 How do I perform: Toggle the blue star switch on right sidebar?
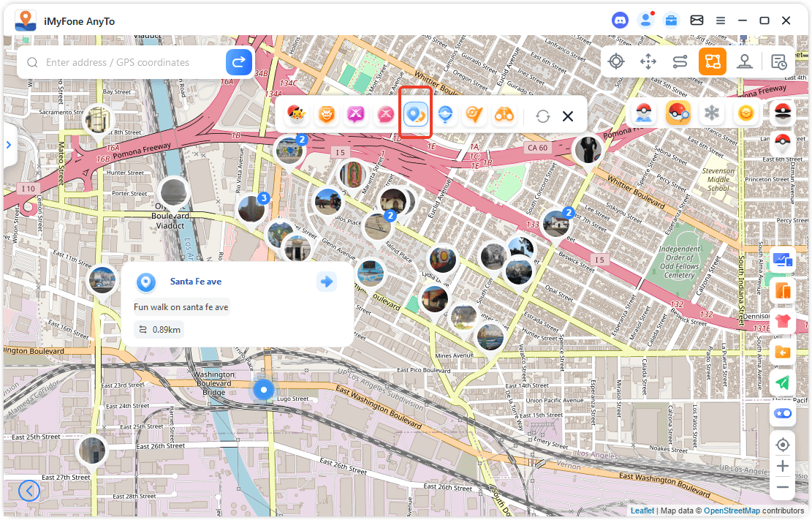pos(783,413)
